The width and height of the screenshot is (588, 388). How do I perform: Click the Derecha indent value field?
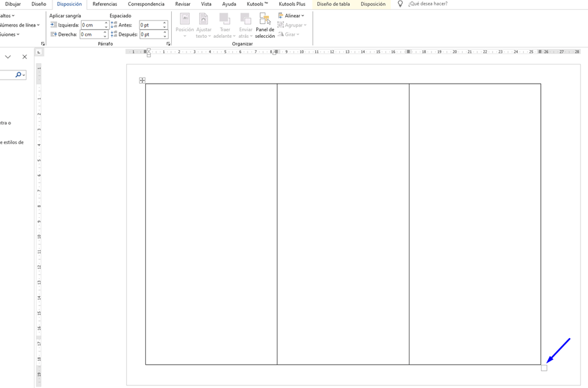(91, 35)
